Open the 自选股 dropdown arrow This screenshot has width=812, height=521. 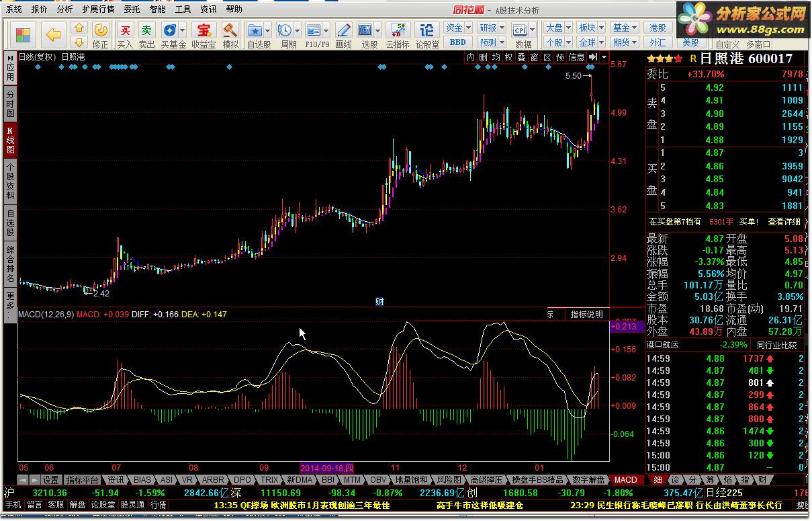pyautogui.click(x=268, y=30)
